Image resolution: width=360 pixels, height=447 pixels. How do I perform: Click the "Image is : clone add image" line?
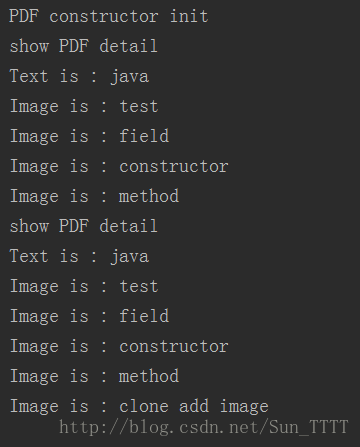coord(139,407)
